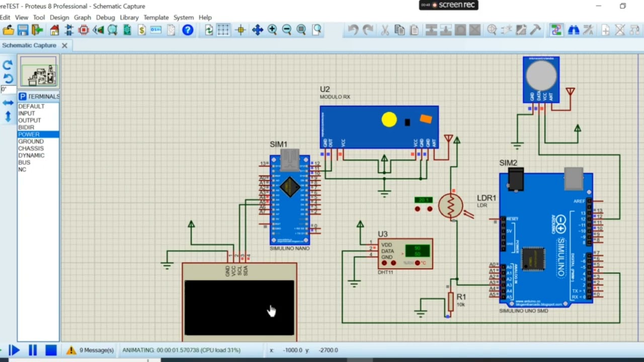Image resolution: width=644 pixels, height=362 pixels.
Task: Toggle the grid display
Action: tap(223, 30)
